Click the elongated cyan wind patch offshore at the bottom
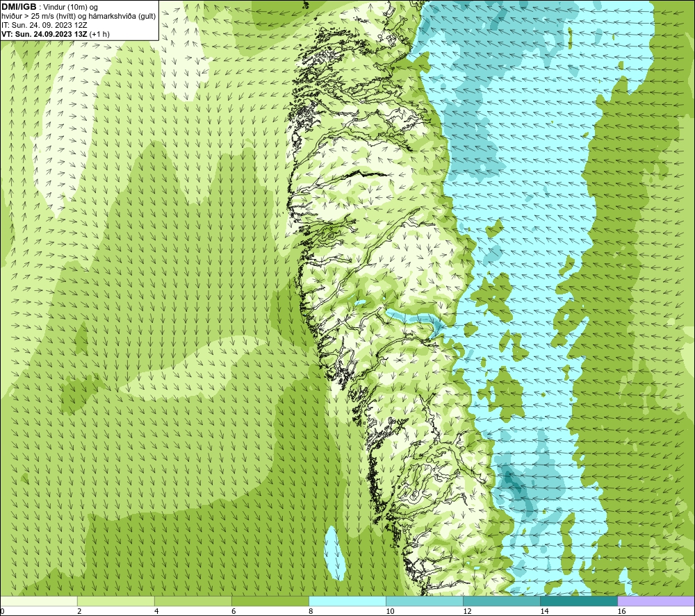 pos(335,553)
